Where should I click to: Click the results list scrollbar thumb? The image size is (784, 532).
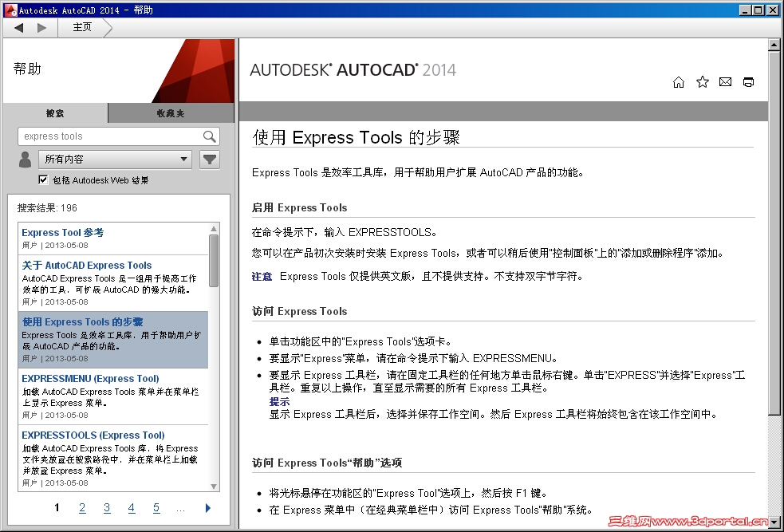[214, 261]
